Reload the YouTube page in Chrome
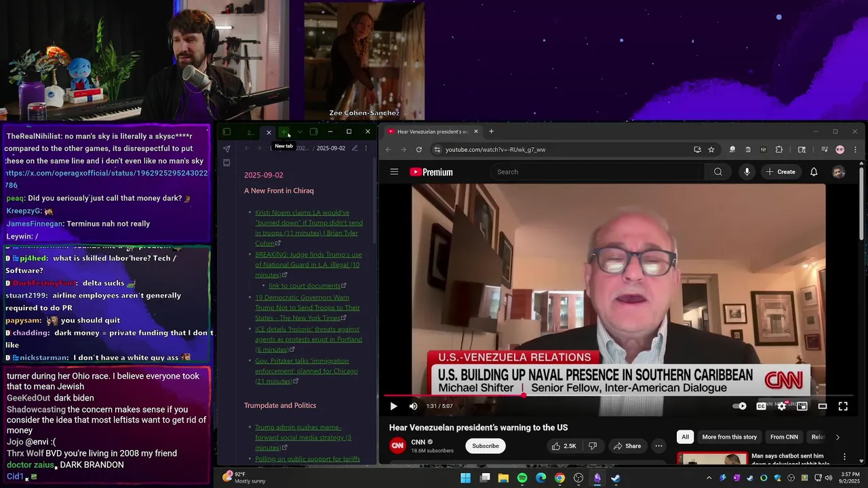868x488 pixels. click(419, 149)
